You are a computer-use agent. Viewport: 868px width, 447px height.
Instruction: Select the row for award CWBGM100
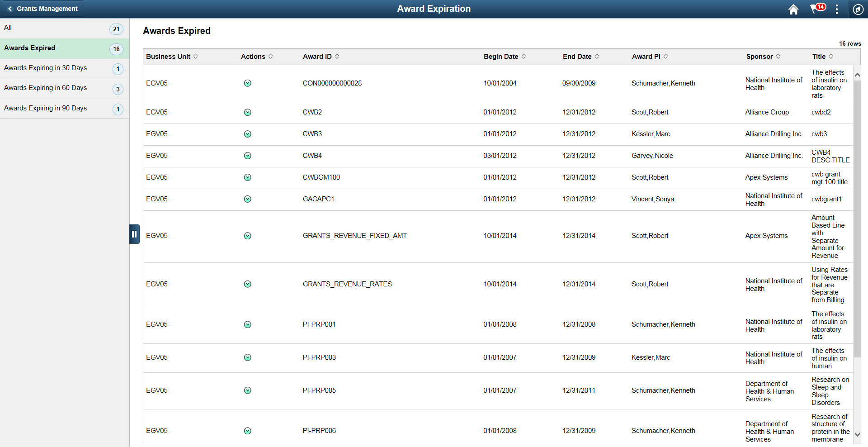tap(321, 177)
